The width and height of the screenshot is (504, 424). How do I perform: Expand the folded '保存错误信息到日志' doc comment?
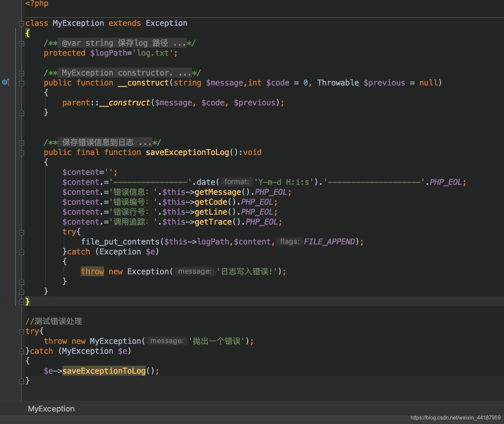click(22, 143)
